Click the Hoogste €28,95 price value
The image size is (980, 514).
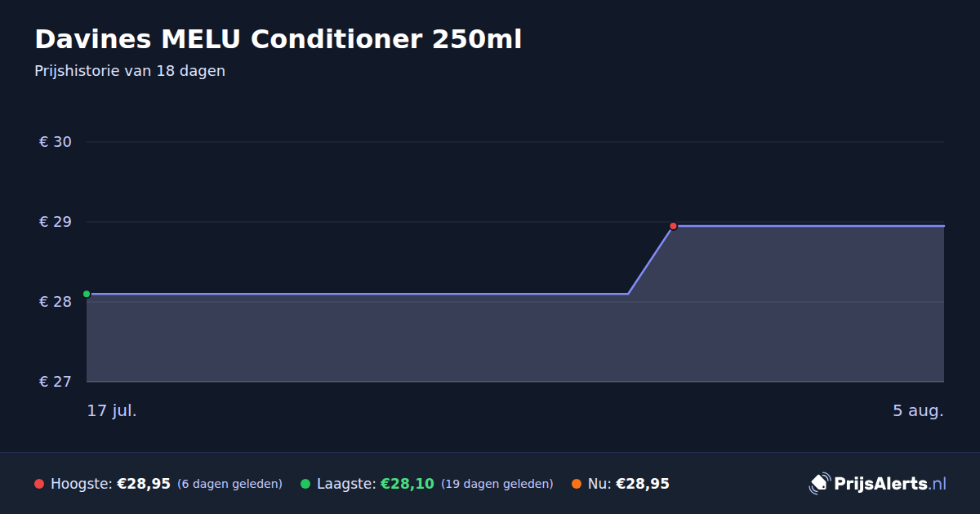coord(144,484)
